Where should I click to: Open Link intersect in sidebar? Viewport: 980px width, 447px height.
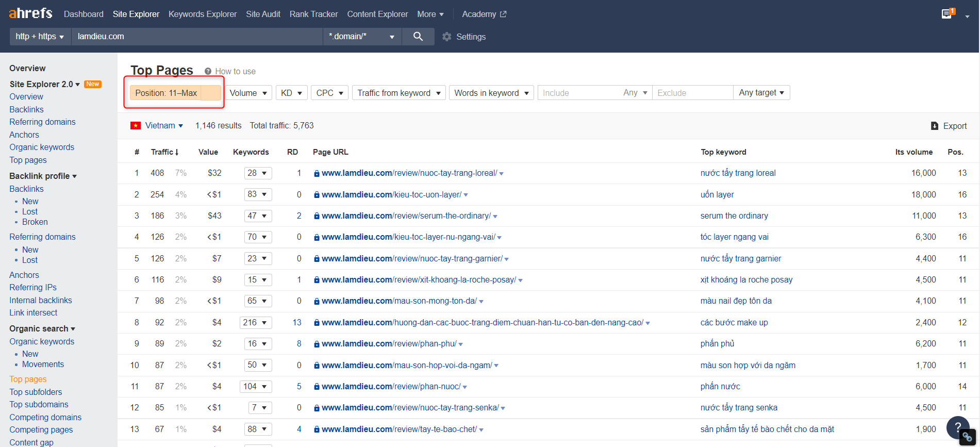point(33,312)
